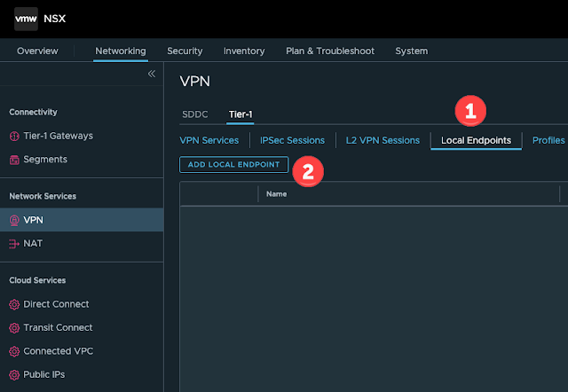Open Connected VPC in Cloud Services

[58, 351]
